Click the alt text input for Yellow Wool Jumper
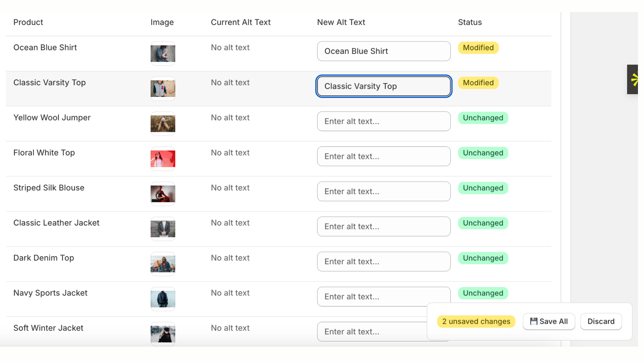This screenshot has width=644, height=362. (x=384, y=121)
